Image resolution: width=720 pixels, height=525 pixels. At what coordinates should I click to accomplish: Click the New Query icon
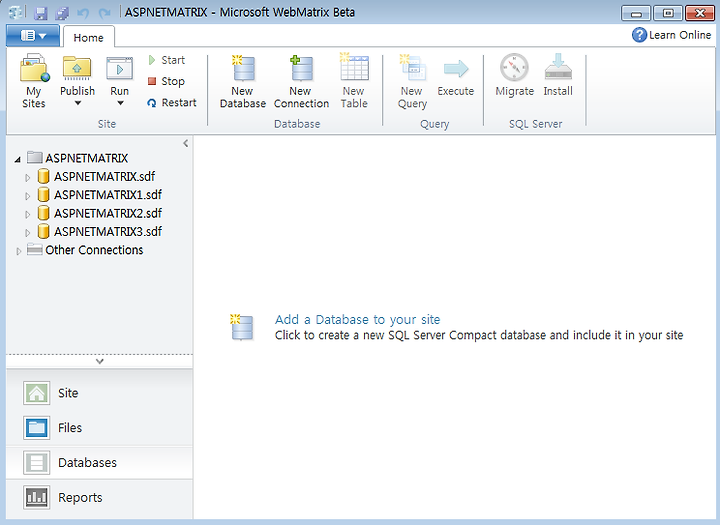point(412,68)
